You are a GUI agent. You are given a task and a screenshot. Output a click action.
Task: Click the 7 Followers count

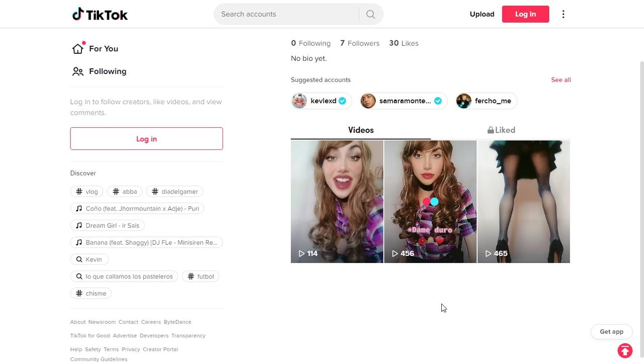360,43
